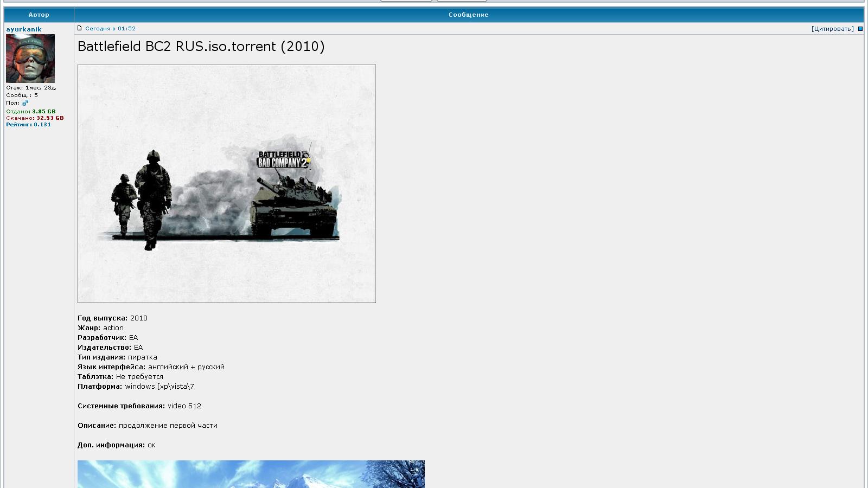Image resolution: width=868 pixels, height=488 pixels.
Task: Click ayurkanik's avatar picture
Action: click(30, 59)
